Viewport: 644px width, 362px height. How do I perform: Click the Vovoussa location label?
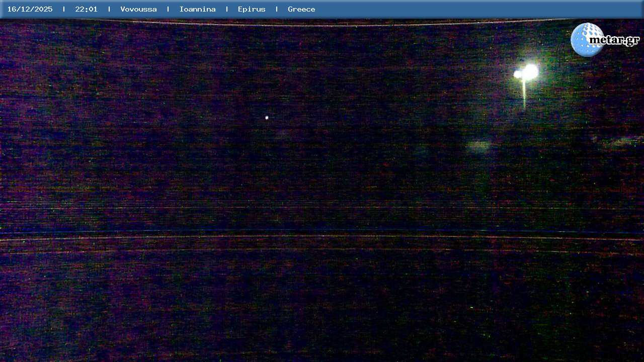[x=138, y=9]
